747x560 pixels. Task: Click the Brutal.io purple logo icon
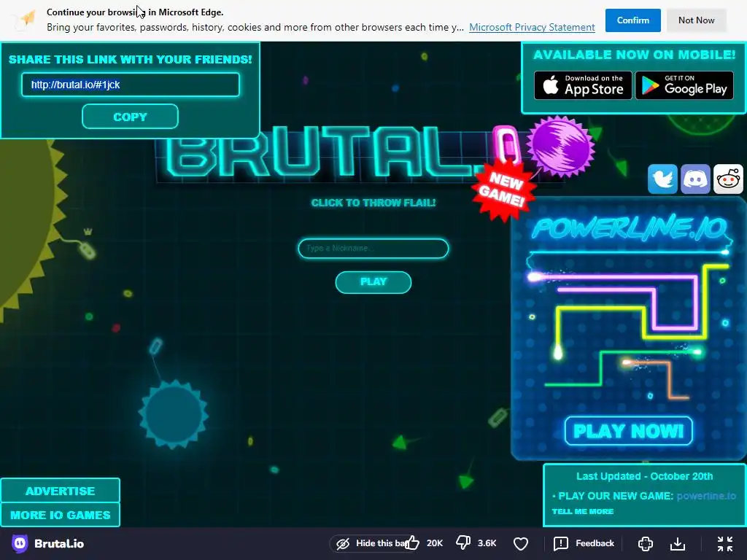click(20, 543)
